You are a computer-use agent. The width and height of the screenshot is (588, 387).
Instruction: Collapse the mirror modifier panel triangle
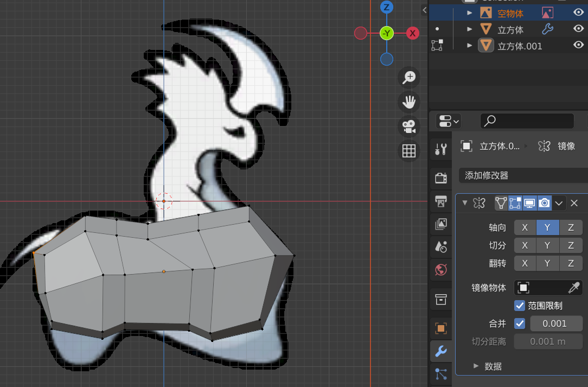point(465,203)
